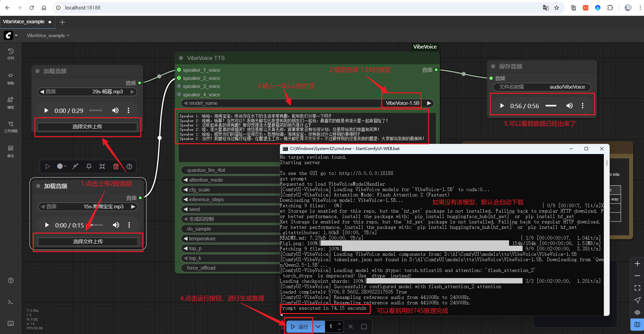Bookmark this page with star icon
The image size is (644, 334).
click(557, 8)
